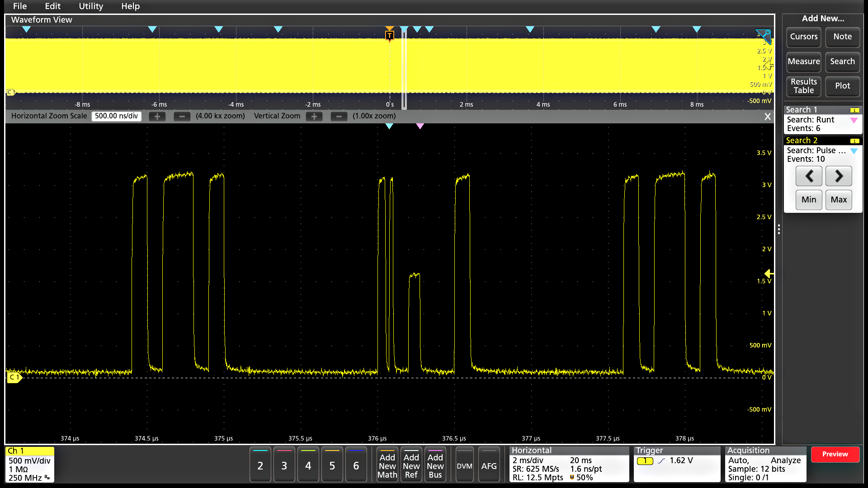Click the Vertical Zoom minus icon
The image size is (868, 488).
point(339,116)
